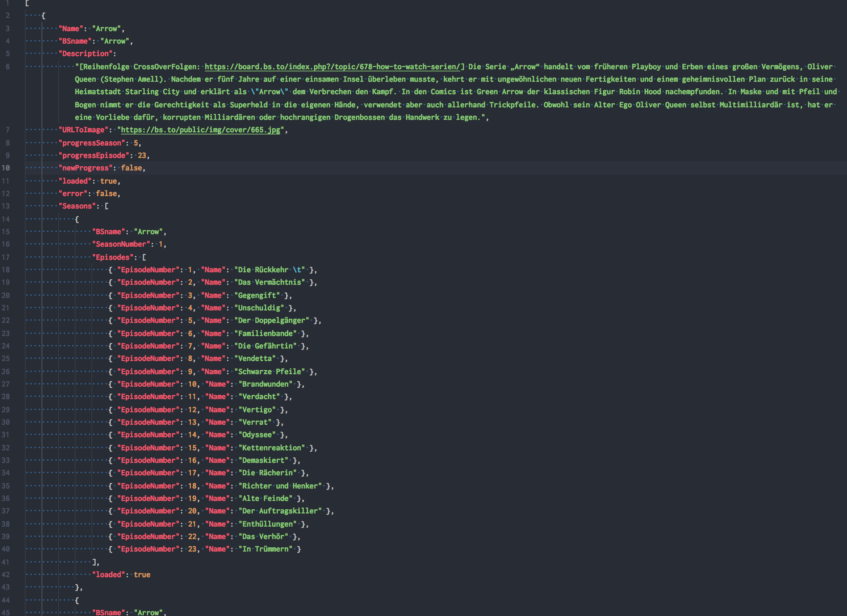847x616 pixels.
Task: Click the false value of newProgress
Action: (131, 168)
